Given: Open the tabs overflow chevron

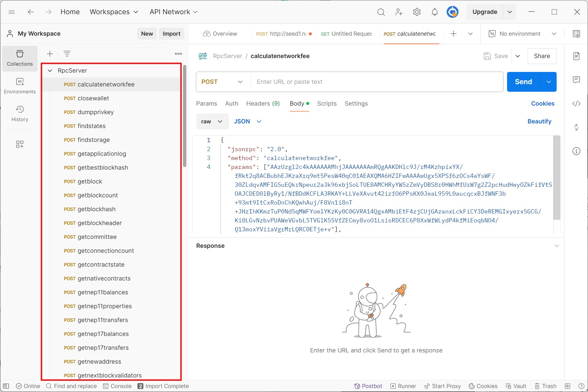Looking at the screenshot, I should pos(470,34).
